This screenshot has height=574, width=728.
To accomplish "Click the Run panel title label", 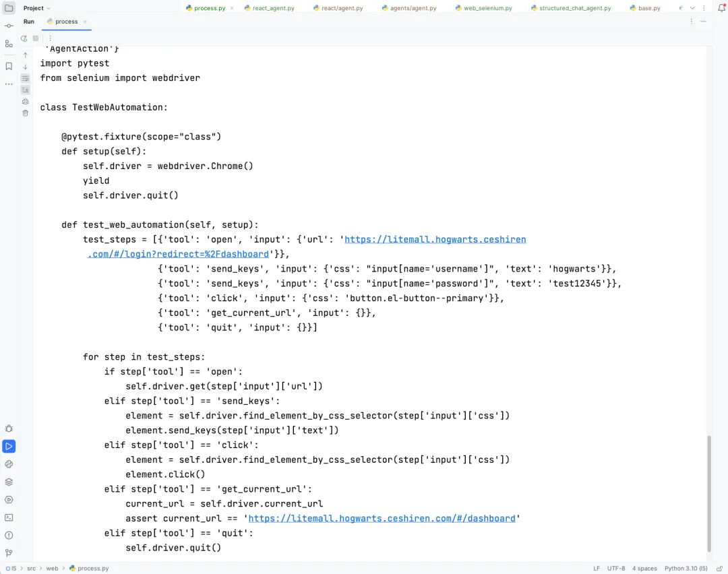I will 29,22.
